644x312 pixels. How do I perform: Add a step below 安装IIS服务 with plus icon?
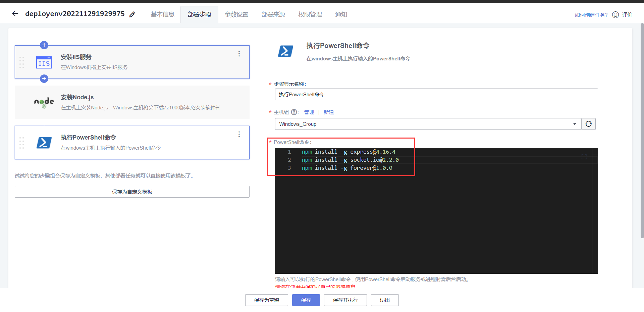click(x=44, y=79)
